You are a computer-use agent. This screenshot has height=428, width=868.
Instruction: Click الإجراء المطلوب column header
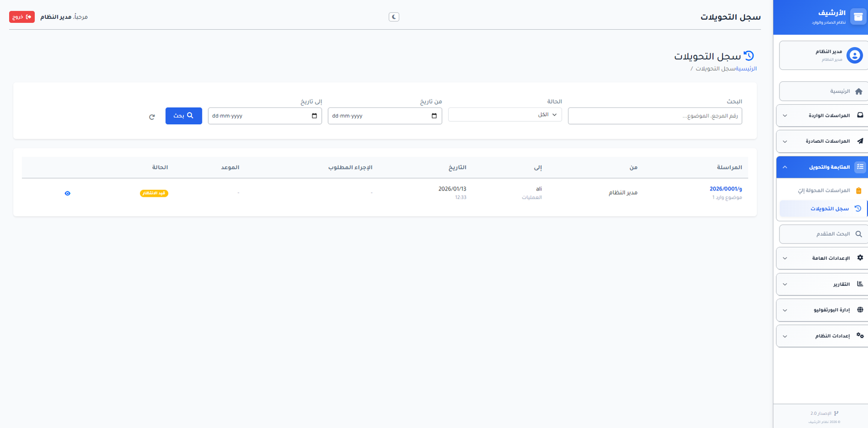point(350,167)
